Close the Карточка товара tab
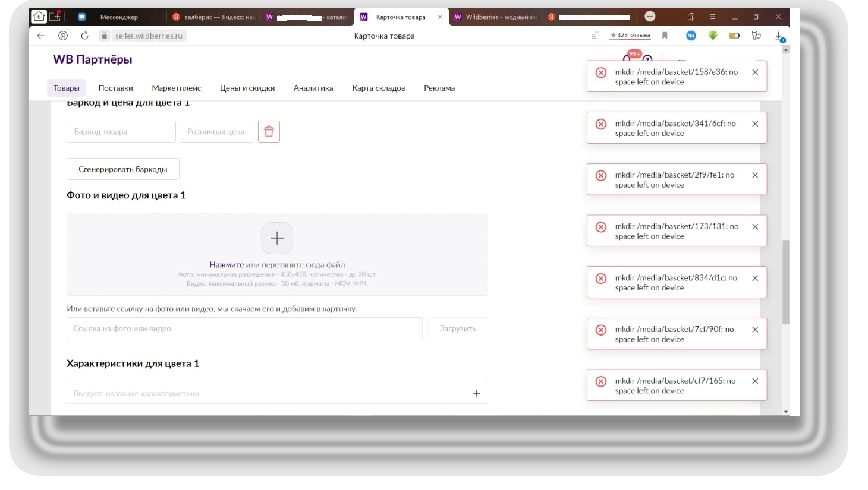Viewport: 868px width, 490px height. pos(440,17)
